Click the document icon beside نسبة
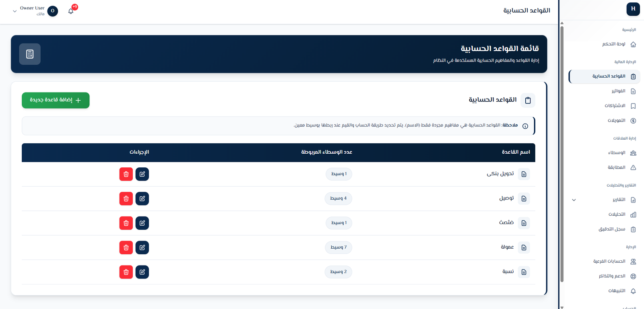644x309 pixels. coord(524,272)
